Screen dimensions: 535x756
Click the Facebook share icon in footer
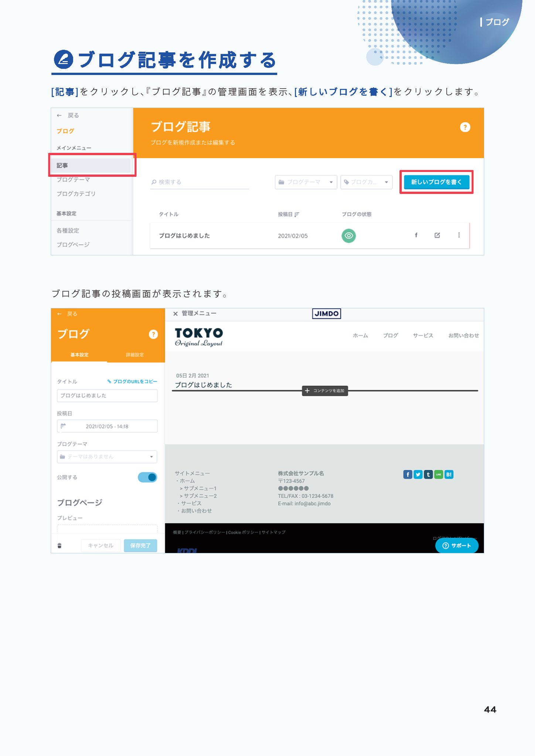408,474
